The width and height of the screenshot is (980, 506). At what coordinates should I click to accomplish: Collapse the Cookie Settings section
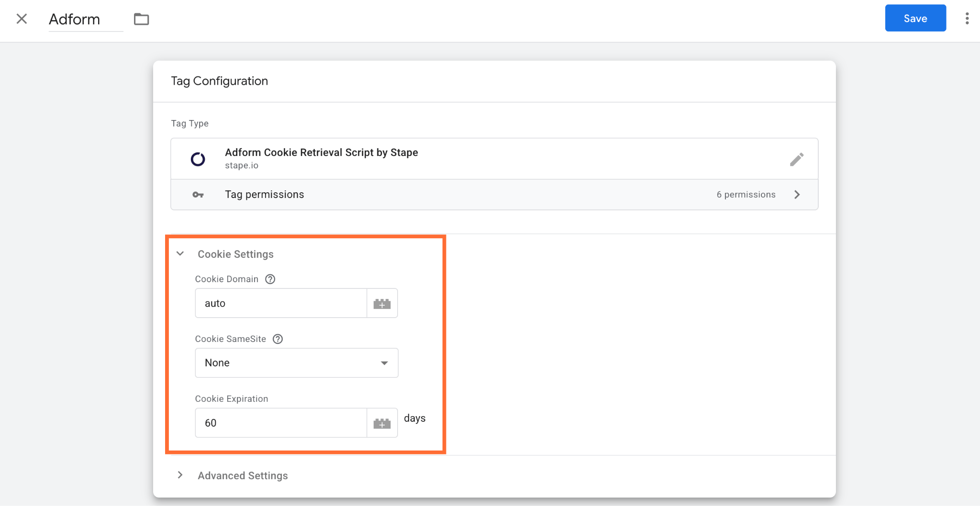coord(180,254)
